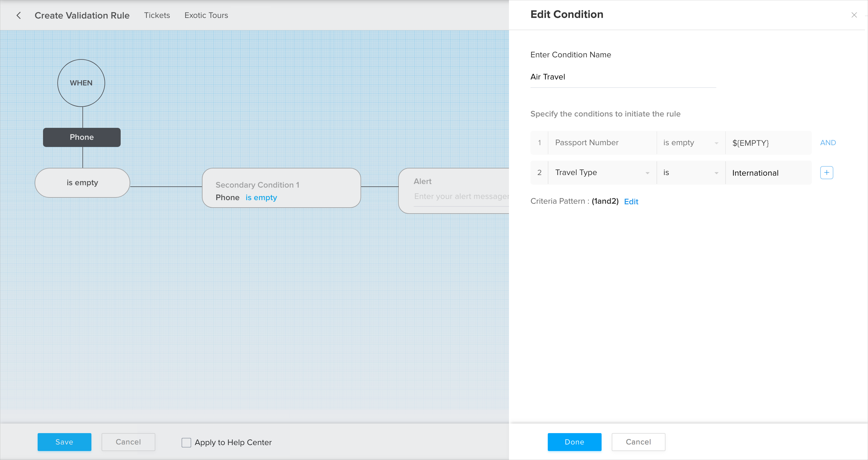Open the Exotic Tours breadcrumb item
This screenshot has height=460, width=868.
coord(206,16)
